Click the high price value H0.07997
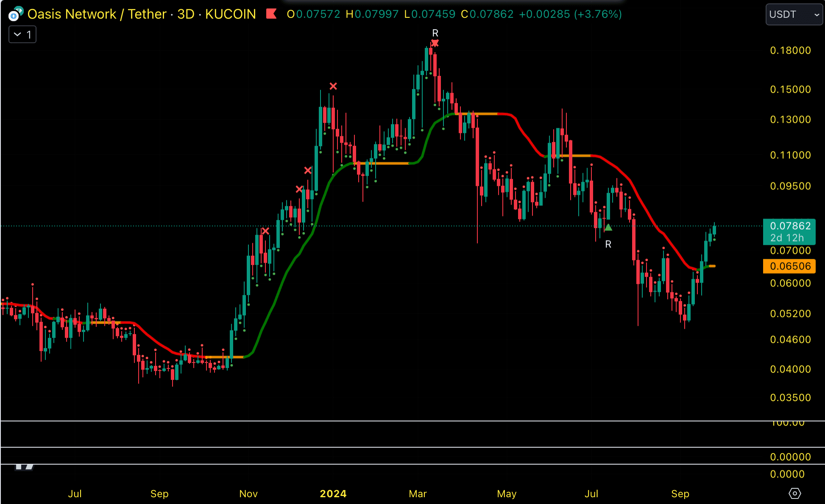Screen dimensions: 825x504 tap(372, 14)
